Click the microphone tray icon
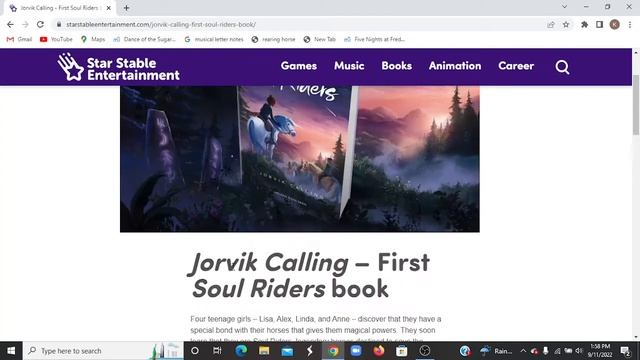Screen dimensions: 640x360 546,351
